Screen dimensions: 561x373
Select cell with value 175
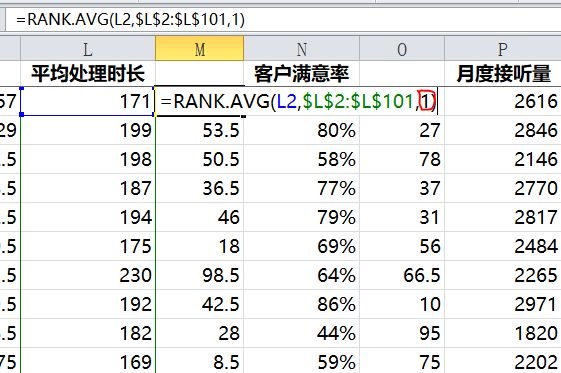(x=88, y=246)
